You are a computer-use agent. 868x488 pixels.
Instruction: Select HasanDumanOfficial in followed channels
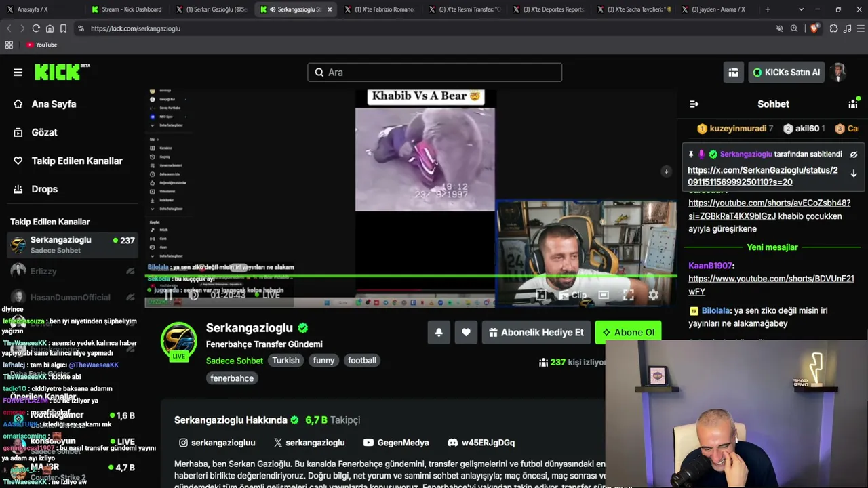point(73,298)
